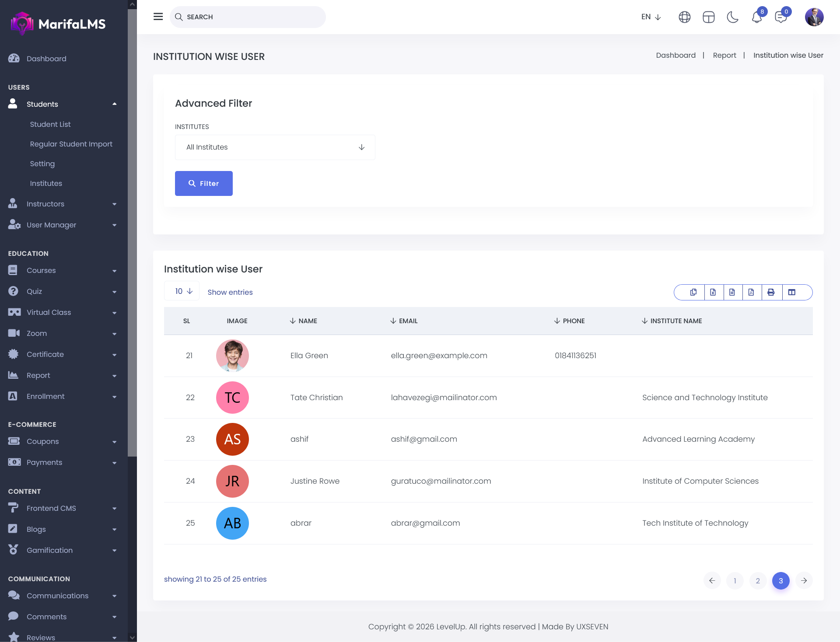Toggle the sidebar with hamburger icon
The width and height of the screenshot is (840, 642).
pos(158,17)
